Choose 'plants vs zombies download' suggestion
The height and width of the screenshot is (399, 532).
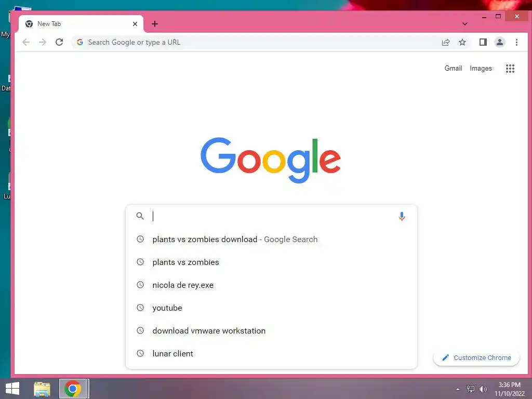pyautogui.click(x=271, y=239)
